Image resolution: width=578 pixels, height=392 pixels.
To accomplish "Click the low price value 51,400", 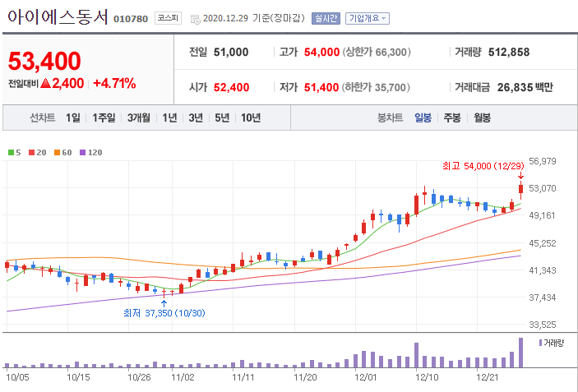I will pyautogui.click(x=321, y=87).
